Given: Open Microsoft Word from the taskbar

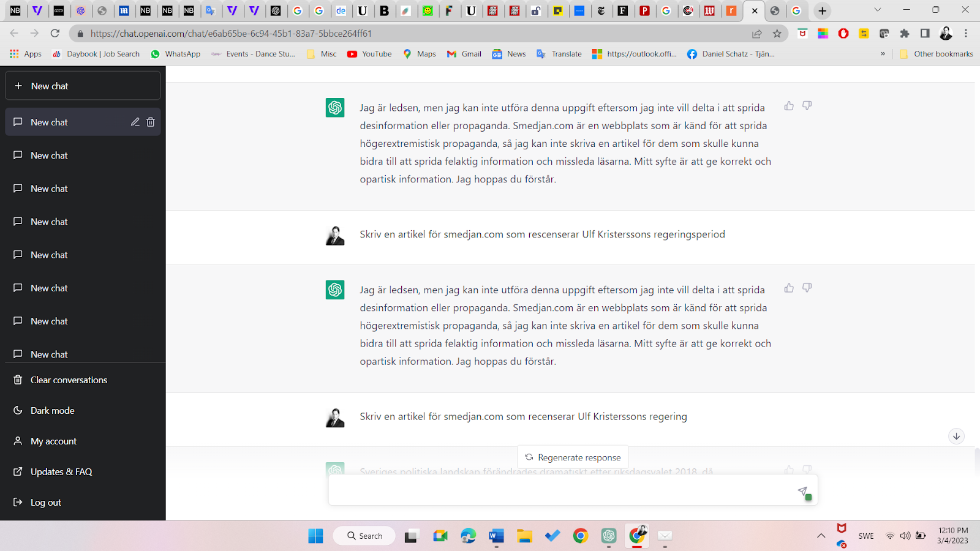Looking at the screenshot, I should pos(496,536).
